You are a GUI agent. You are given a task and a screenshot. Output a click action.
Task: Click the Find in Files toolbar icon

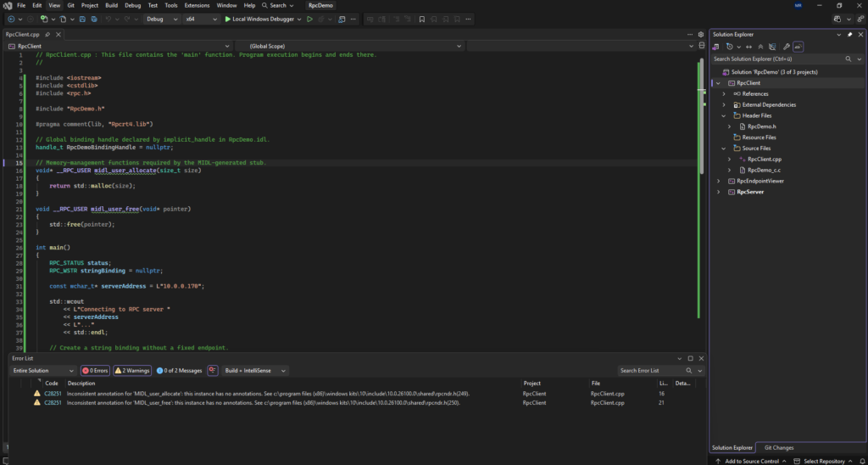point(342,19)
